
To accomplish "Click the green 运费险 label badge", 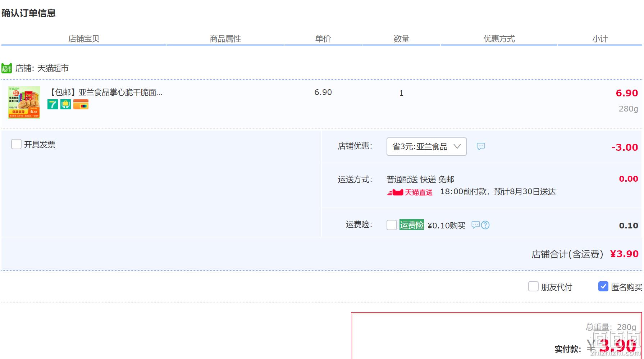I will (412, 225).
